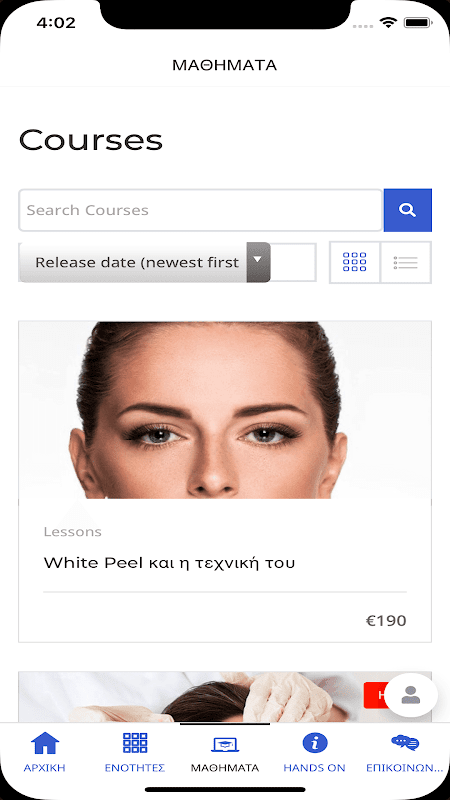This screenshot has width=450, height=800.
Task: Tap the ΕΠΙΚΟΙΝΩΝ... chat bubbles icon
Action: coord(405,743)
